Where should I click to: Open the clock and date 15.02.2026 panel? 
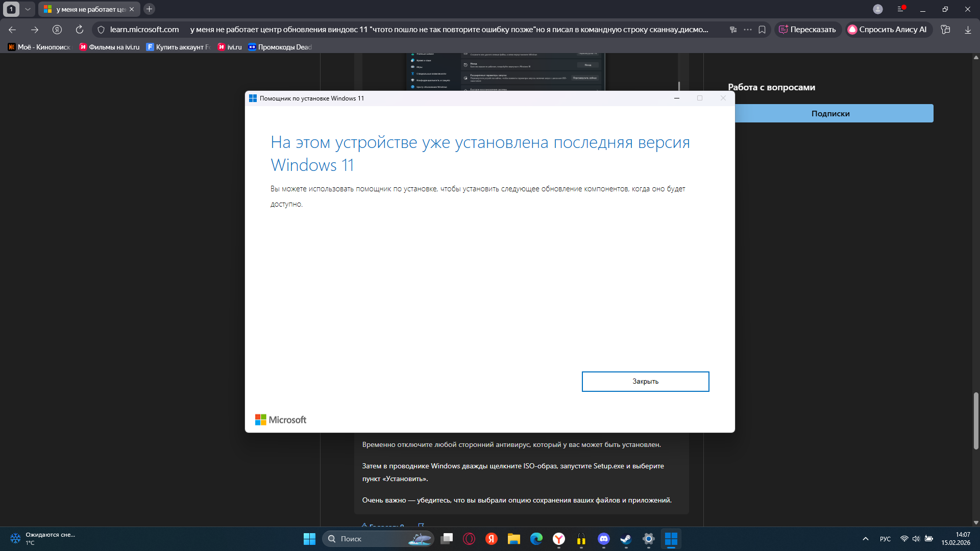[956, 539]
